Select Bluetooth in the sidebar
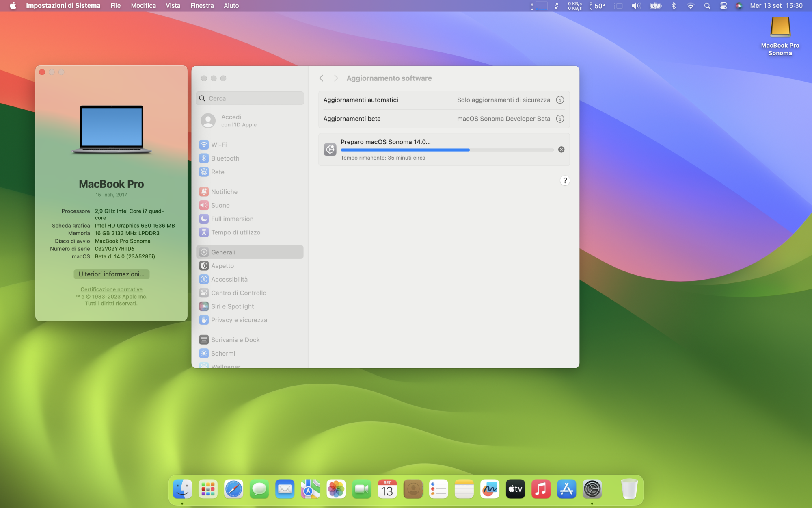The image size is (812, 508). click(x=225, y=158)
